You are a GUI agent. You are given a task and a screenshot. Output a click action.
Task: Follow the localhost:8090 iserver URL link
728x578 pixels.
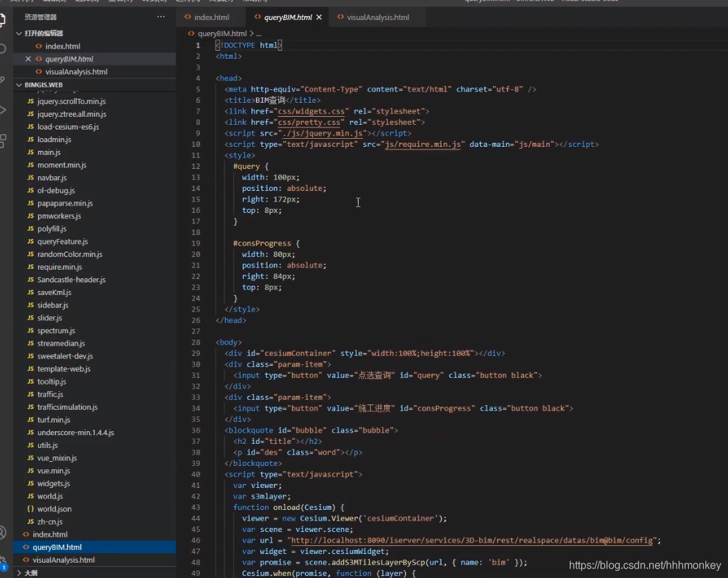point(472,541)
